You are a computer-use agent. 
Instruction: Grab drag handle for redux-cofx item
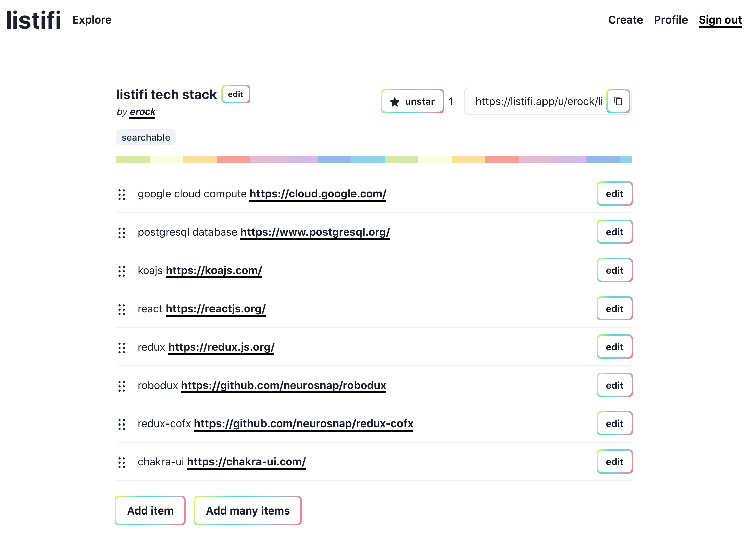(x=122, y=424)
